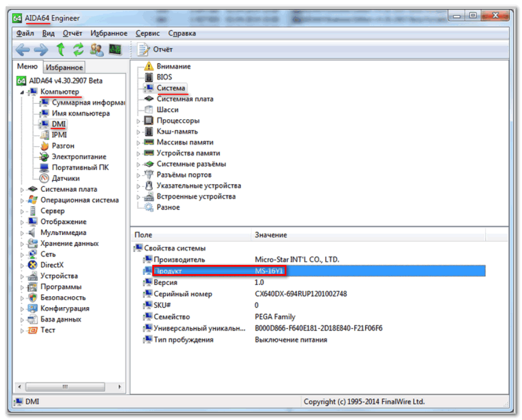
Task: Click the Значение column header
Action: [x=271, y=235]
